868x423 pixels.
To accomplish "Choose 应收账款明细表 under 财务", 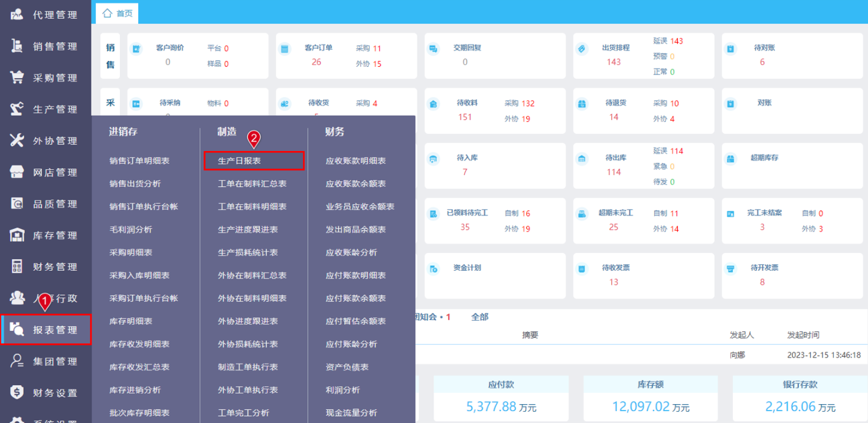I will pyautogui.click(x=356, y=160).
